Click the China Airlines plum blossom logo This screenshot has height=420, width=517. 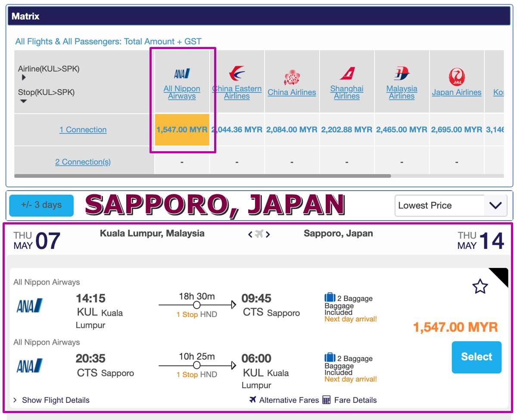click(292, 77)
